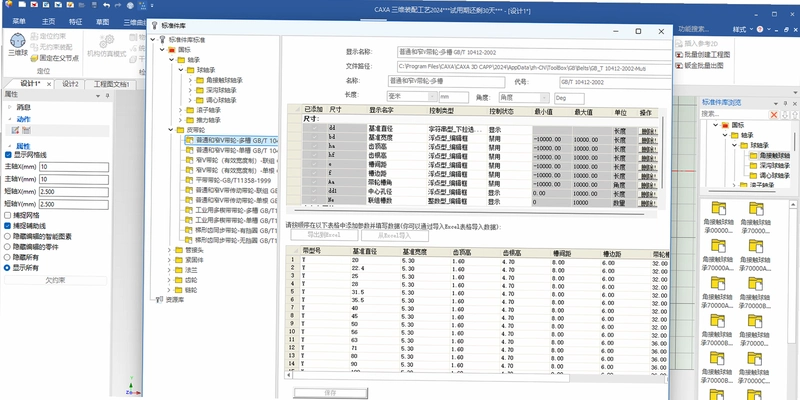Screen dimensions: 800x400
Task: Collapse the 皮带轮 node in the dialog tree
Action: 170,130
